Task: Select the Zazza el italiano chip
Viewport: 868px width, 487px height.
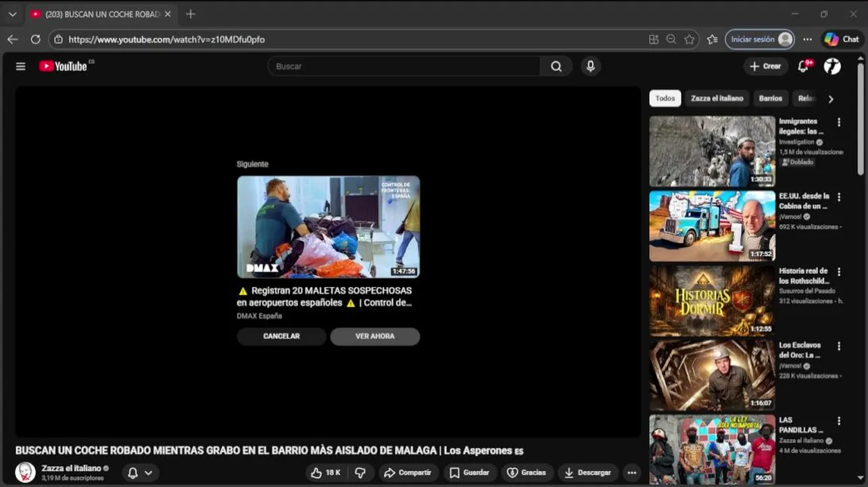Action: (717, 98)
